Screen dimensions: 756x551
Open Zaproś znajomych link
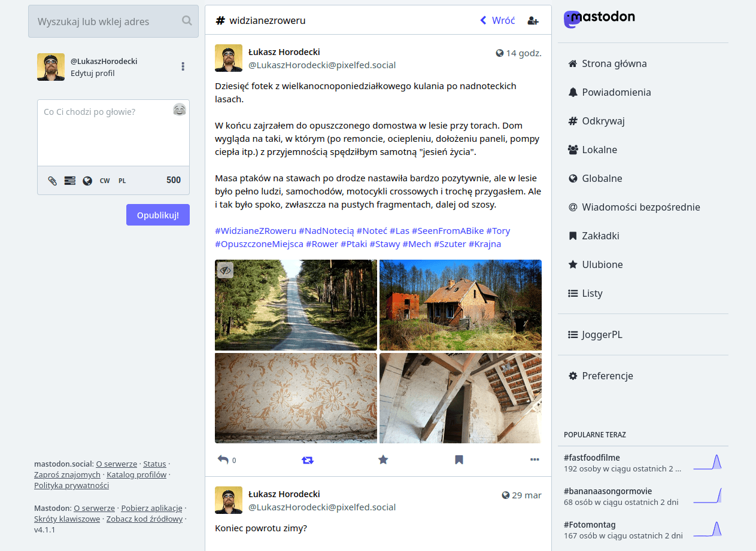(x=67, y=474)
